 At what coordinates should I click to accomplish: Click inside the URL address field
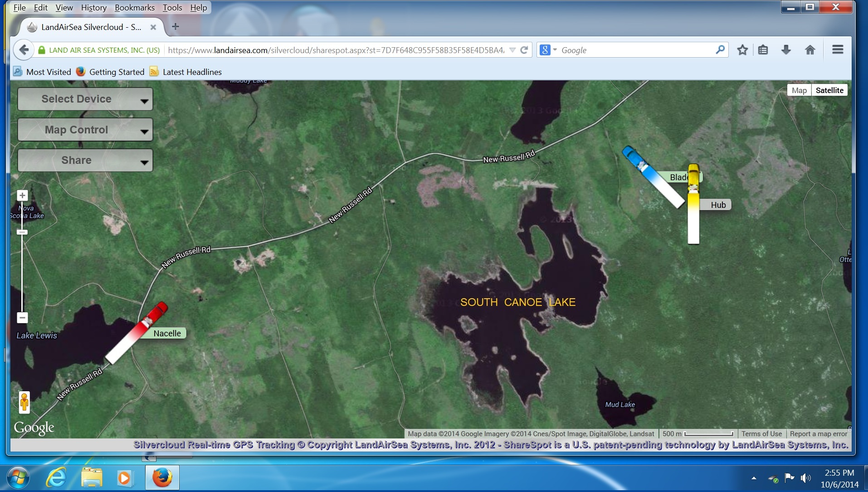click(x=336, y=50)
